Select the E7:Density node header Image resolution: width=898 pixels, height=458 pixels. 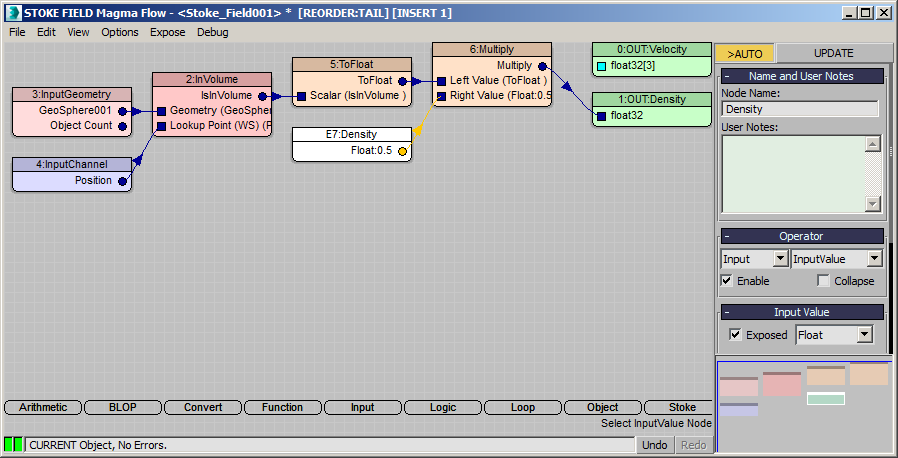pyautogui.click(x=352, y=135)
